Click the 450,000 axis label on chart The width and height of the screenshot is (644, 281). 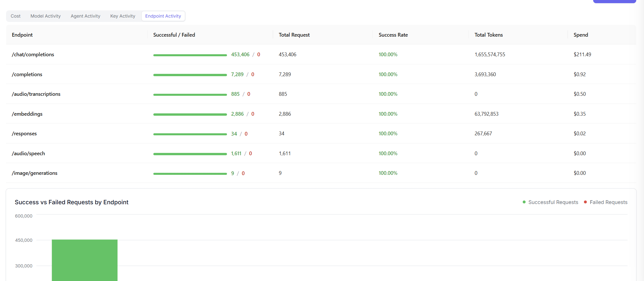24,240
